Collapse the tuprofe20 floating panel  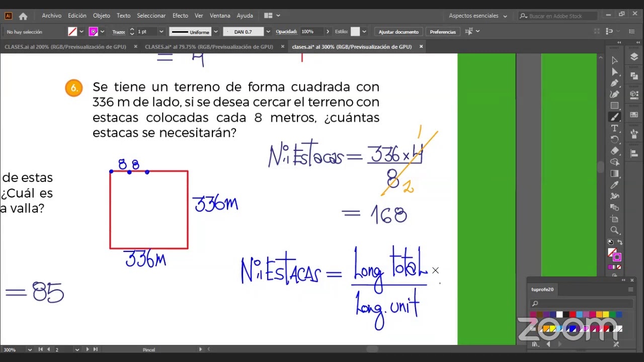[624, 280]
